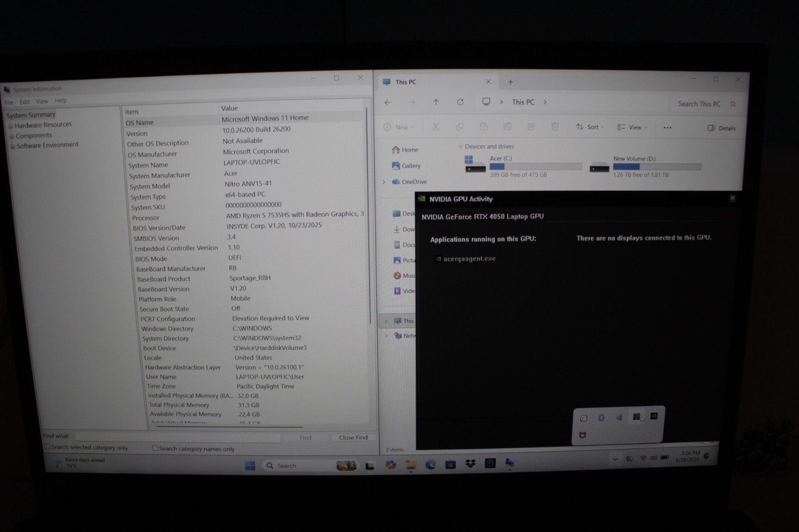Select the New Volume (D:) drive
Image resolution: width=799 pixels, height=532 pixels.
tap(646, 166)
